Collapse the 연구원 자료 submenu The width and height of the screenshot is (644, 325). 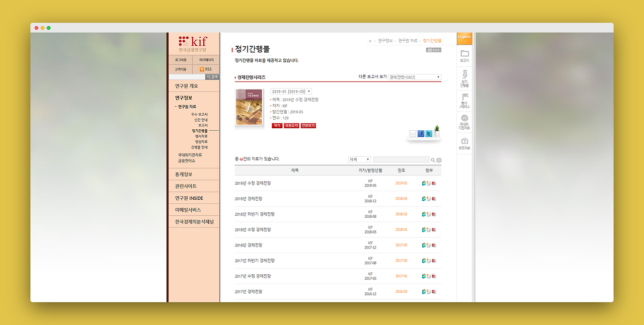(186, 107)
